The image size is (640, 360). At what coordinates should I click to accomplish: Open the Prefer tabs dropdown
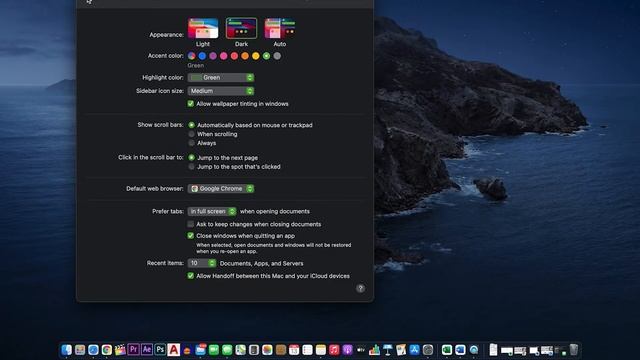click(x=212, y=211)
